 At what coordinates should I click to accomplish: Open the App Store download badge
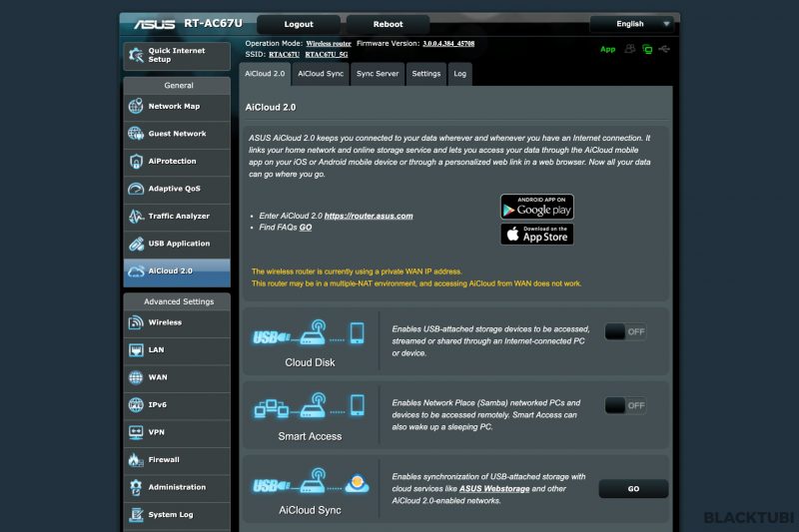click(x=537, y=235)
